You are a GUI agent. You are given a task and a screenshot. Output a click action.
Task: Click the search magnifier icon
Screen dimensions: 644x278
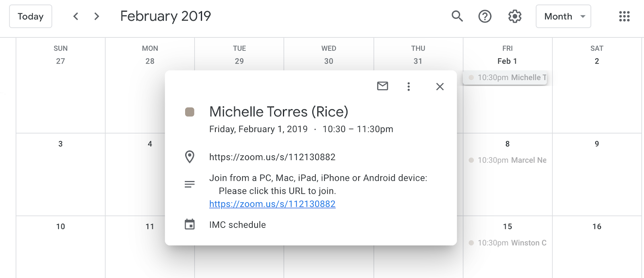457,16
